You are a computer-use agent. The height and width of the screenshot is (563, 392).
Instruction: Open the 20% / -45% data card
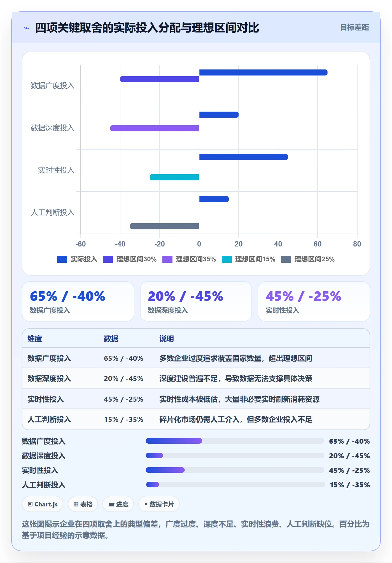pyautogui.click(x=196, y=301)
